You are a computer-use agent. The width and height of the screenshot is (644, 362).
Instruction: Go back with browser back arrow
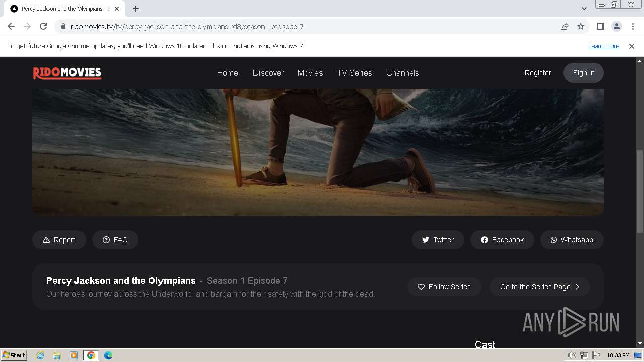(11, 26)
